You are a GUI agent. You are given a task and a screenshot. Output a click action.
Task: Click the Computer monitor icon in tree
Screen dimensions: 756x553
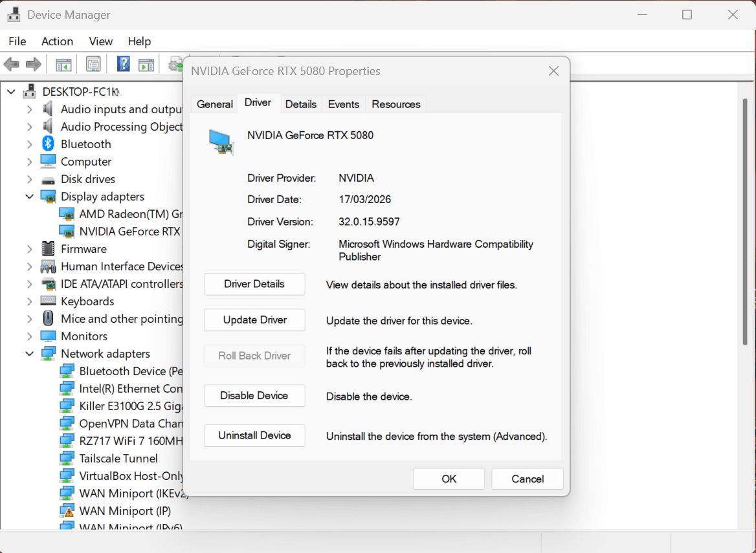tap(48, 161)
